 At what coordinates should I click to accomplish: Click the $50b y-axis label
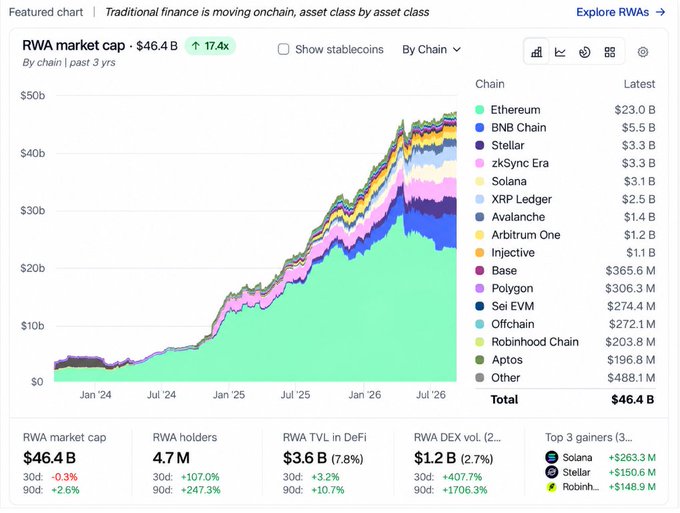point(33,95)
